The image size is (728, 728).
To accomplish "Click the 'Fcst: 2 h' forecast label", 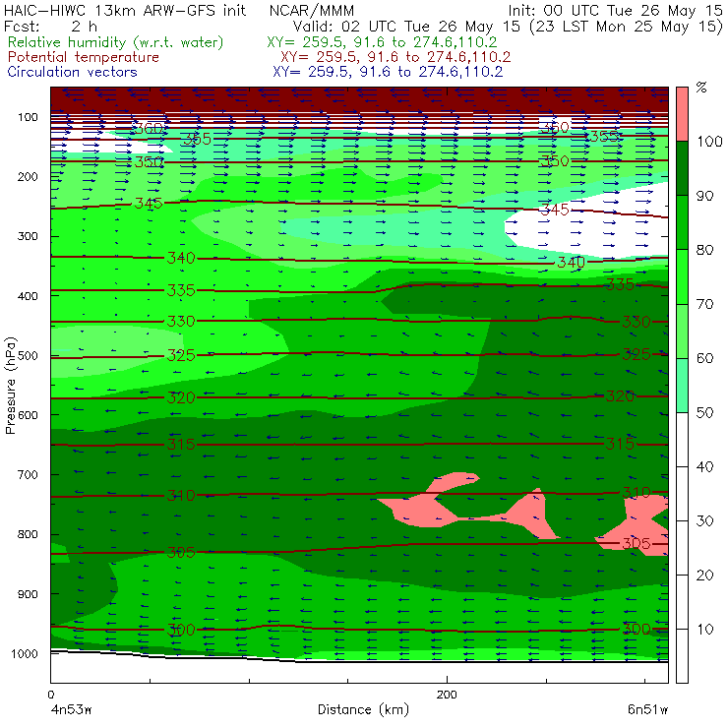I will point(50,26).
